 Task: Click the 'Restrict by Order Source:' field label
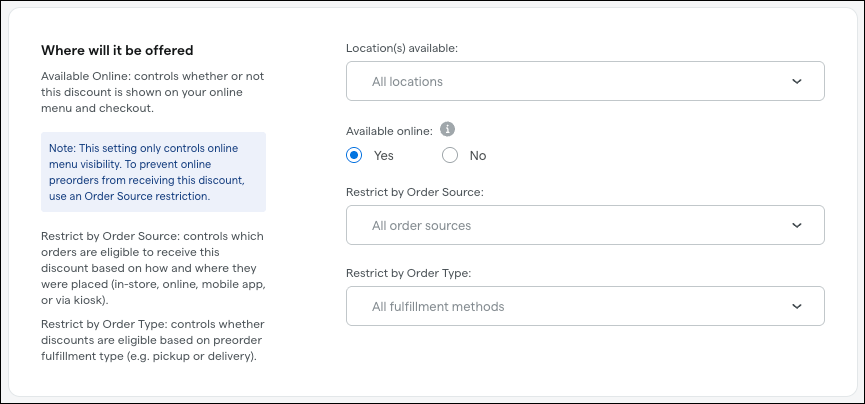tap(415, 192)
